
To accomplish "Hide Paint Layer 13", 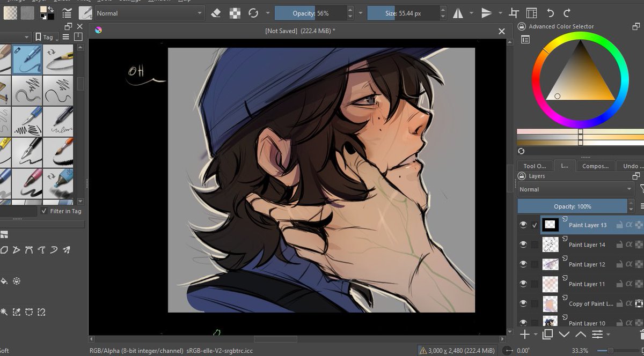I will point(523,225).
